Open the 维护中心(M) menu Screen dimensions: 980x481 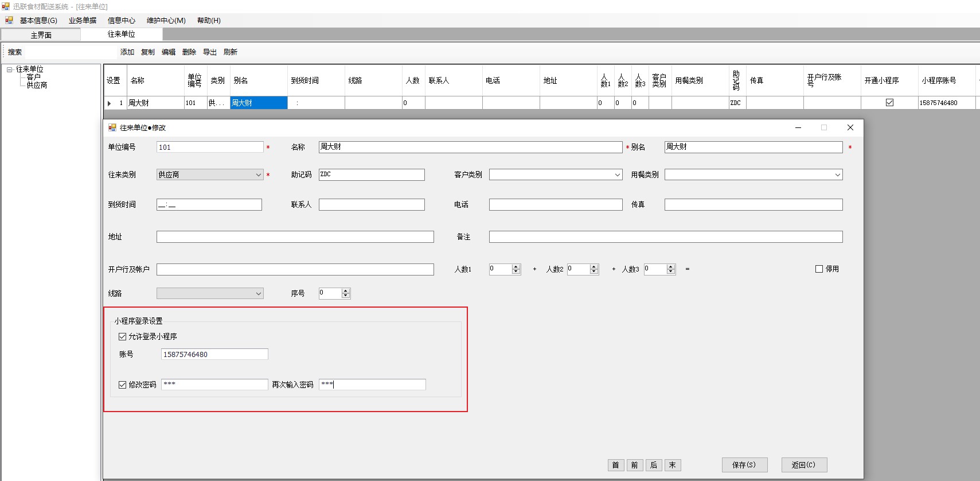(166, 20)
